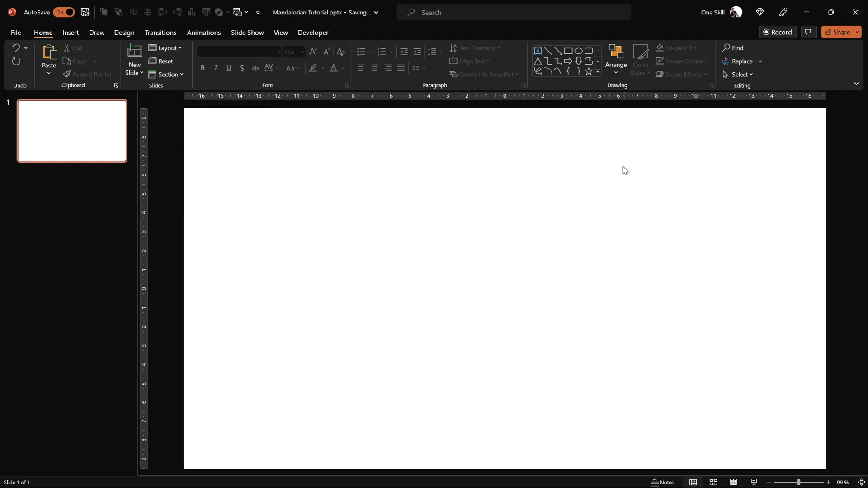Open Arrange menu

616,59
